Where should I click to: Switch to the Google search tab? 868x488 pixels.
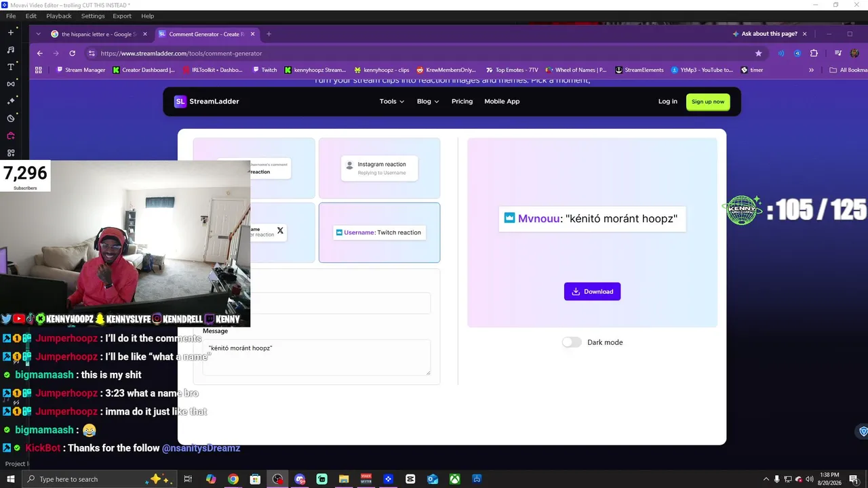100,34
